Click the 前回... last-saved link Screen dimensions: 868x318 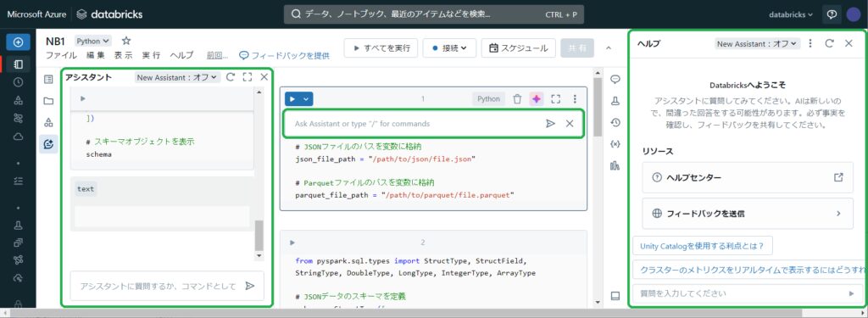click(x=218, y=55)
